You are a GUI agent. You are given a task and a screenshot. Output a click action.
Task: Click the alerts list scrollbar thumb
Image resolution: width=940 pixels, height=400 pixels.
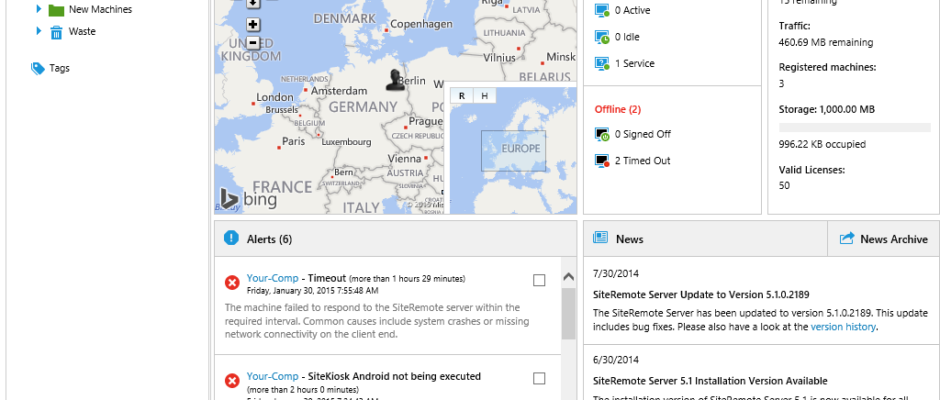[x=568, y=314]
